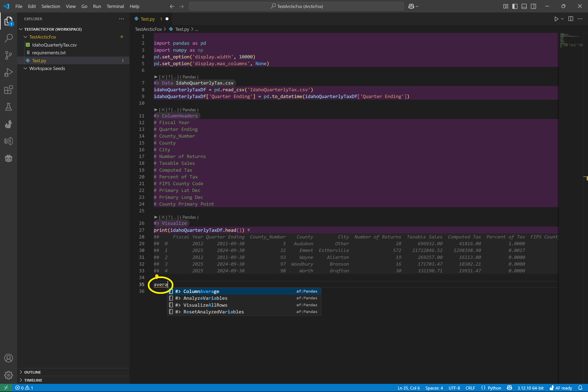Open the Run button dropdown arrow
Image resolution: width=588 pixels, height=392 pixels.
click(562, 19)
